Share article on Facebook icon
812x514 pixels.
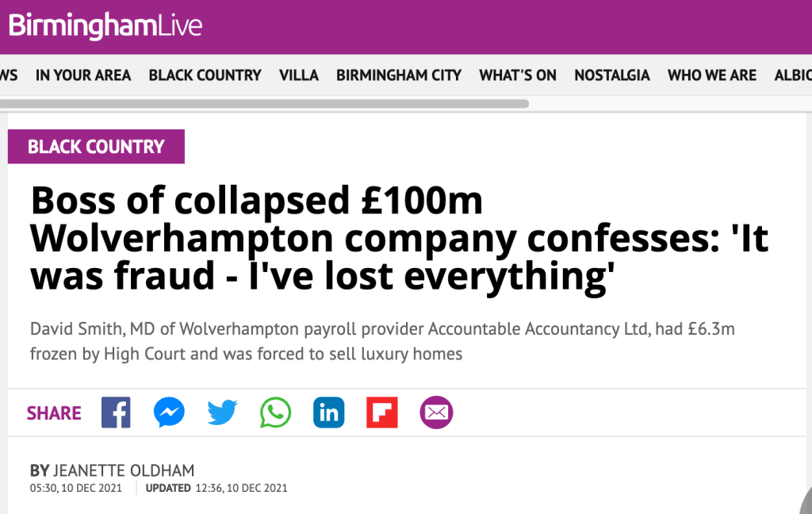116,412
